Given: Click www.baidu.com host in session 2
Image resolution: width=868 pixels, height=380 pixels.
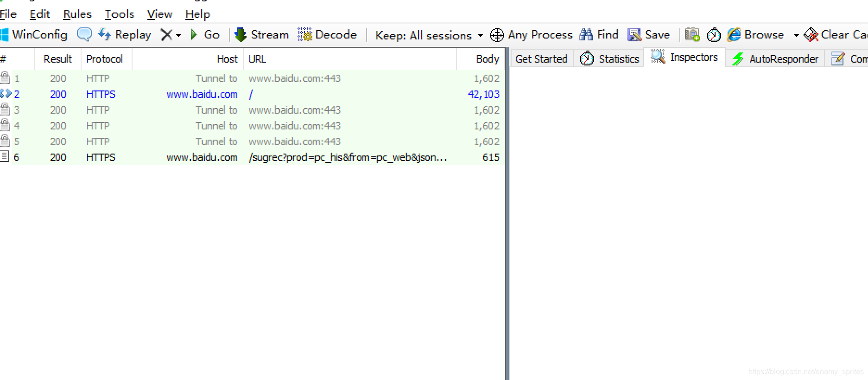Looking at the screenshot, I should click(202, 94).
